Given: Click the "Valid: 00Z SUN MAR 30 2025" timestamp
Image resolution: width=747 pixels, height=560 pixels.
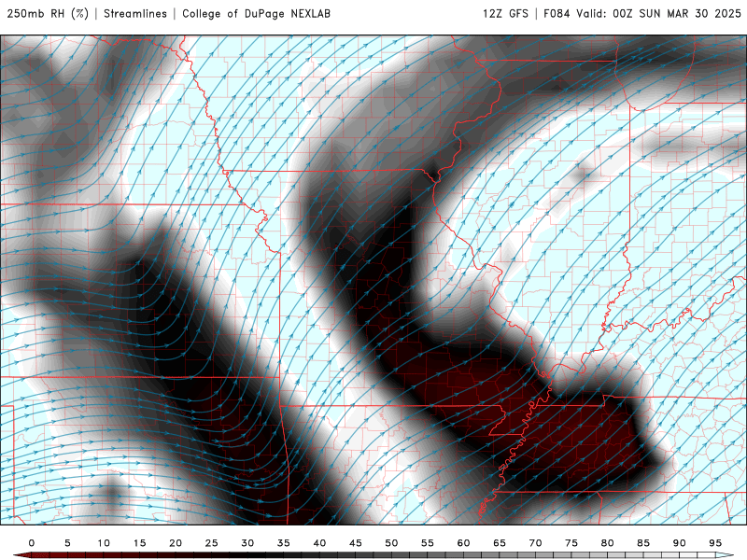Looking at the screenshot, I should 659,13.
